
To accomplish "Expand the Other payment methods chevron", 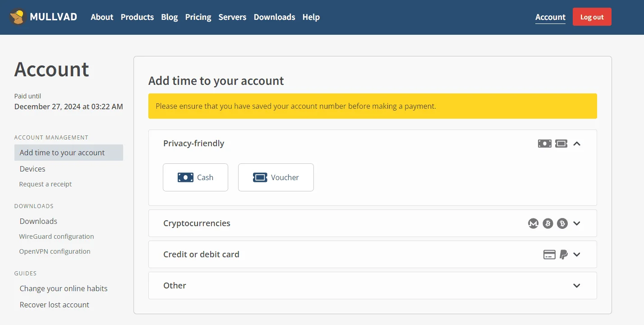I will [577, 286].
